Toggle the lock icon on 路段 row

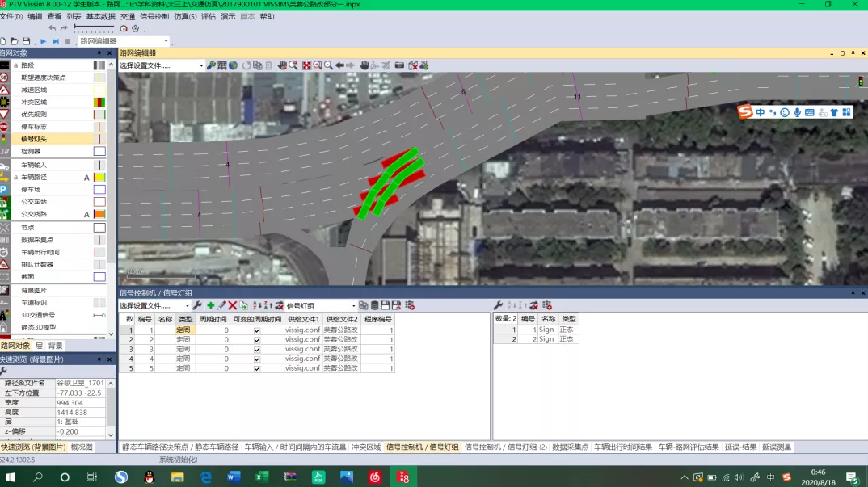(16, 65)
